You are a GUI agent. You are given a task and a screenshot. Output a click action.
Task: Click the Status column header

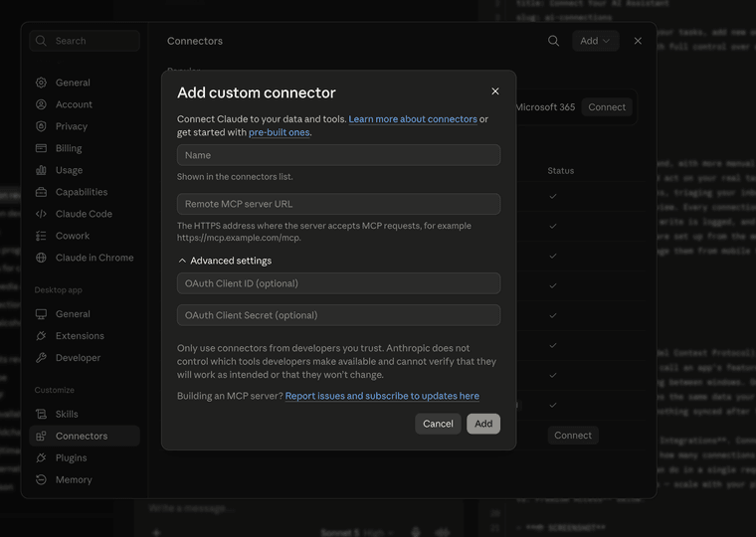pyautogui.click(x=560, y=171)
